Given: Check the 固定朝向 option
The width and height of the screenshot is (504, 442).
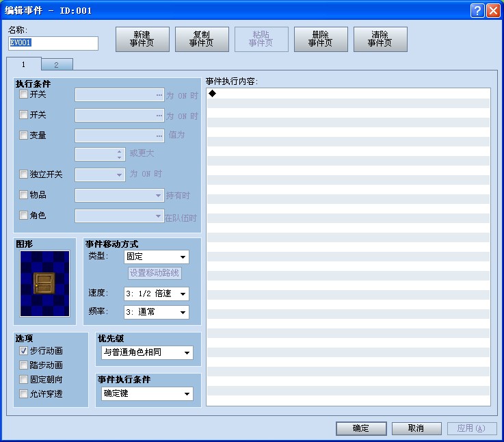Looking at the screenshot, I should click(23, 379).
